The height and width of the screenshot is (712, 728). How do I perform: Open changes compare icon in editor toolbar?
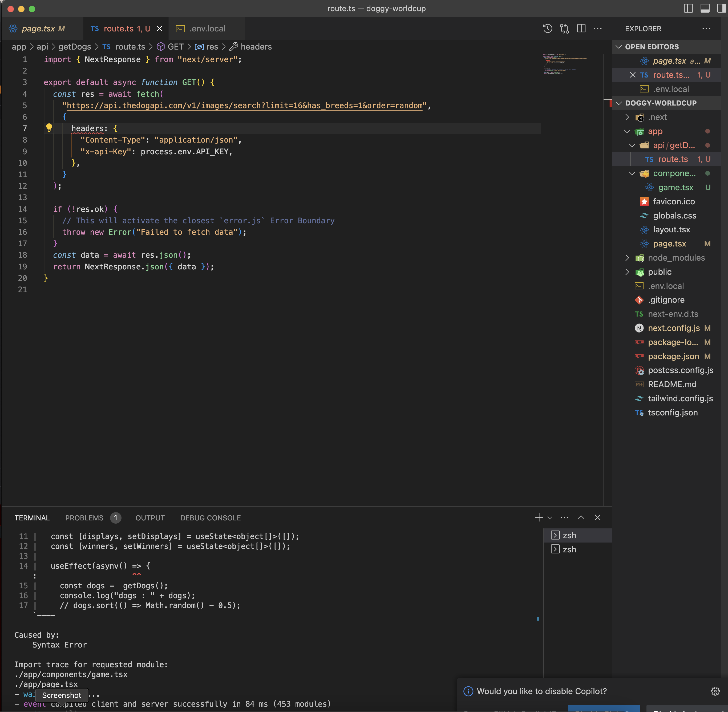pyautogui.click(x=564, y=29)
